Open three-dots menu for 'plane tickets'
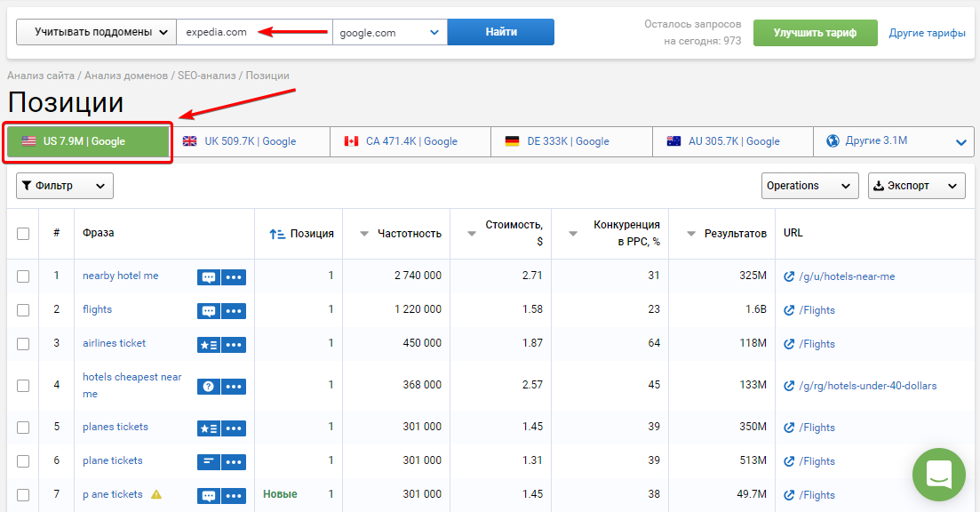This screenshot has width=980, height=512. pyautogui.click(x=234, y=462)
